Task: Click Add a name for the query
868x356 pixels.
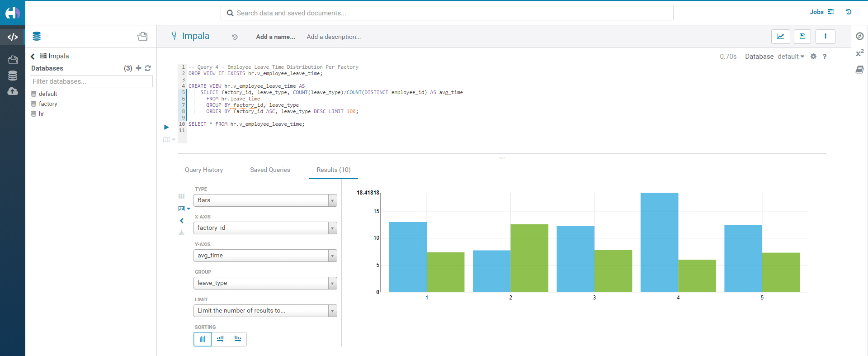Action: pos(275,37)
